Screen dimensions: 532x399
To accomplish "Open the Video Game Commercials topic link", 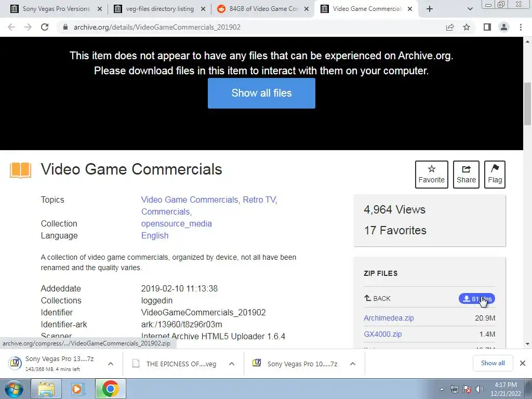I will [189, 199].
